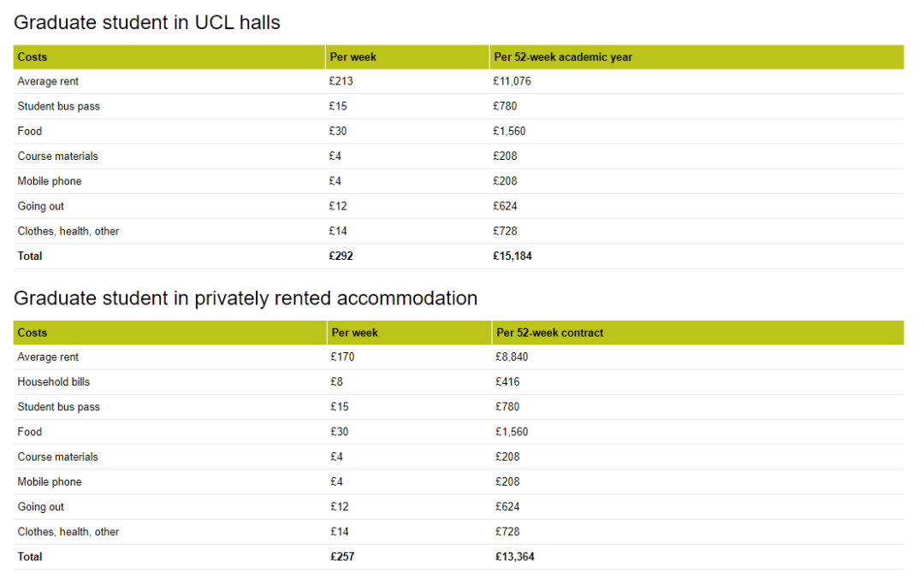Click 'Costs' header in the UCL halls table
The width and height of the screenshot is (924, 578).
(33, 57)
